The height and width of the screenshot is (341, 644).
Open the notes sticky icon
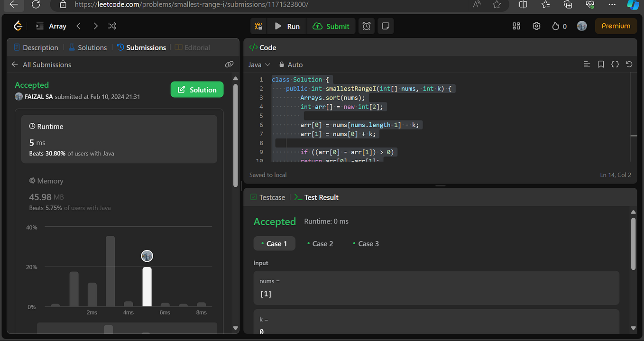[x=386, y=26]
